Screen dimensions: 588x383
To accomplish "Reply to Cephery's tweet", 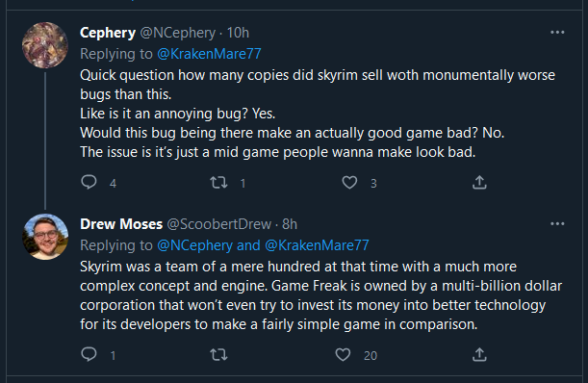I will click(89, 182).
